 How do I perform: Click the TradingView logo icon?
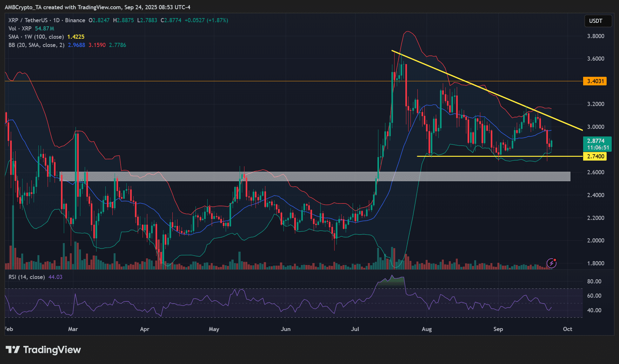(x=13, y=350)
